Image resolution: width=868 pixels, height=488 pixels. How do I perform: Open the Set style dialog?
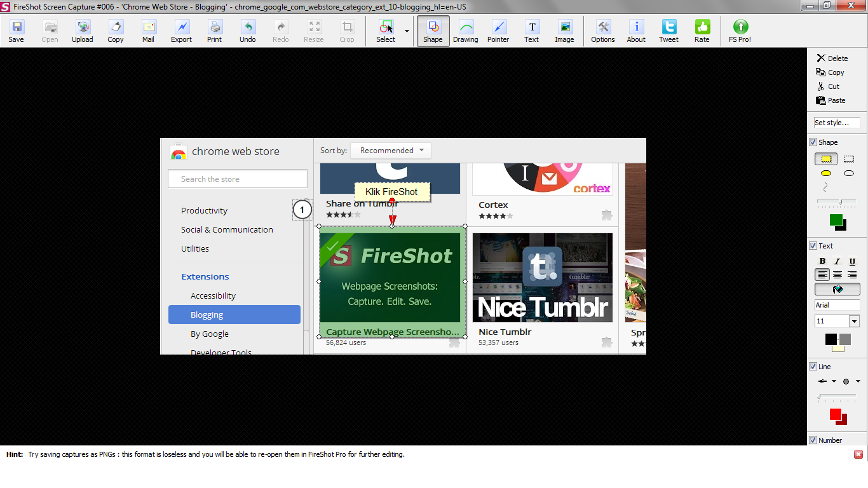tap(836, 123)
